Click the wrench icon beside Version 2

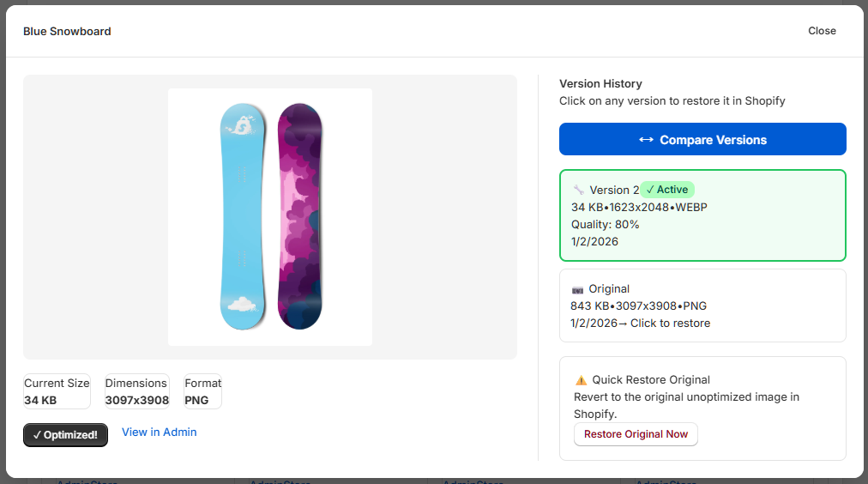point(579,190)
